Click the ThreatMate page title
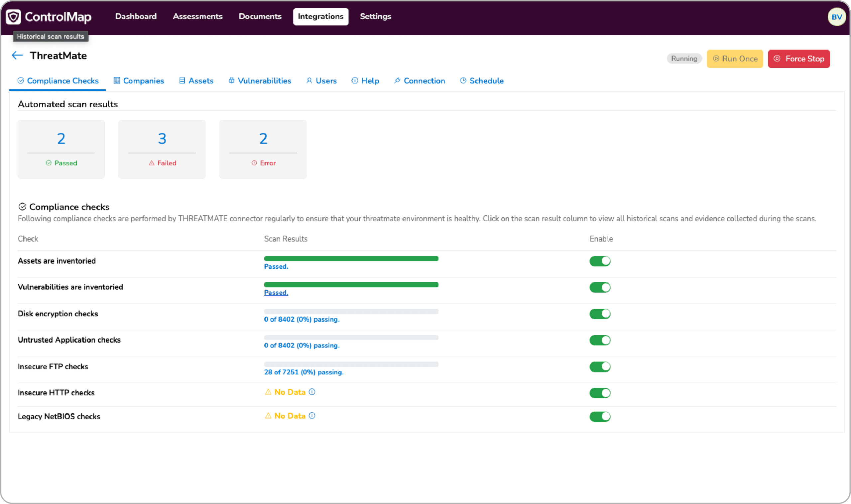 click(x=59, y=56)
